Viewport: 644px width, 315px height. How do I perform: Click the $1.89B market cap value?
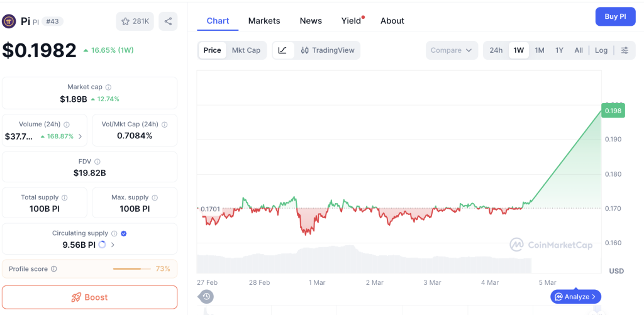click(x=74, y=99)
